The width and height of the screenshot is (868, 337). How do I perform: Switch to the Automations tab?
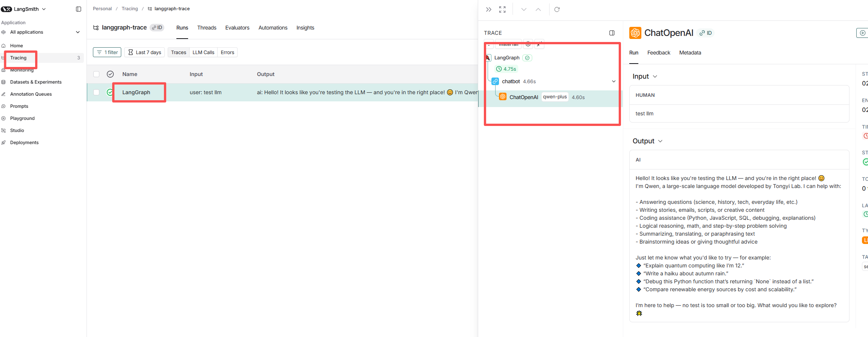coord(273,28)
